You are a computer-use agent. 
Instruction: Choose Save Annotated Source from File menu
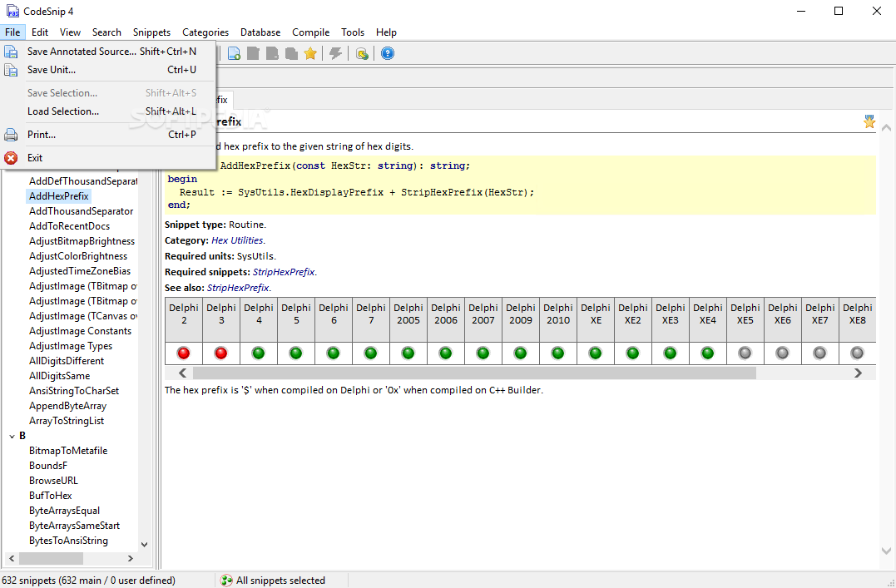[109, 52]
